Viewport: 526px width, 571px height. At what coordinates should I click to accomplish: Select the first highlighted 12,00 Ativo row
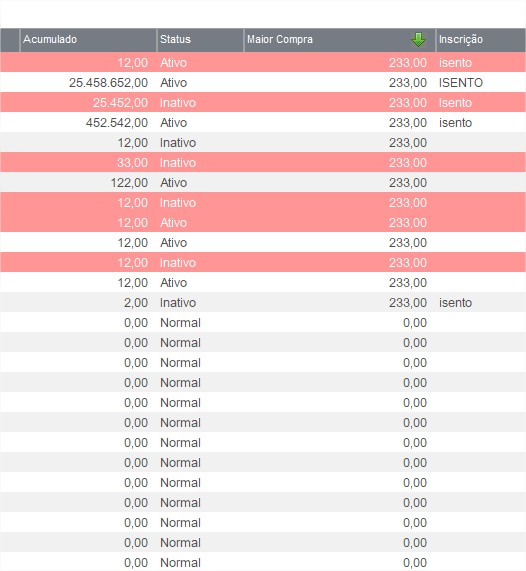click(263, 63)
